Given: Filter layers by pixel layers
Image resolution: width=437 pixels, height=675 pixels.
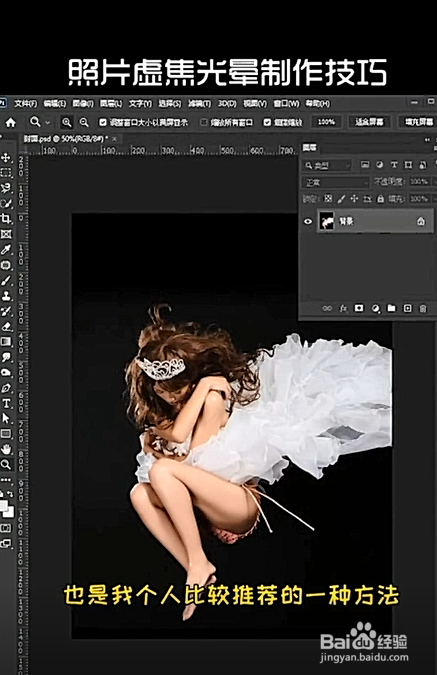Looking at the screenshot, I should point(365,165).
